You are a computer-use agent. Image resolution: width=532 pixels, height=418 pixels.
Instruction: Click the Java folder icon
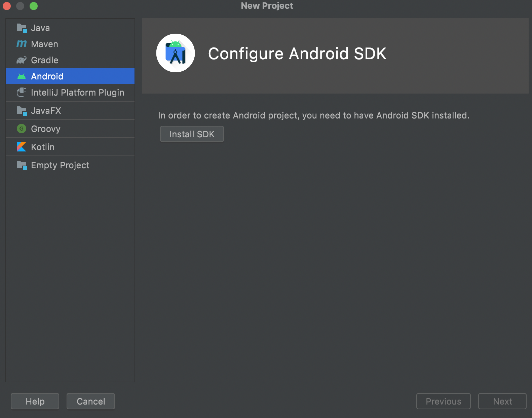[22, 28]
